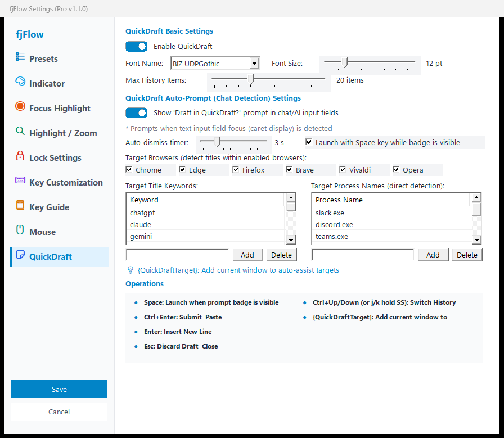The width and height of the screenshot is (504, 438).
Task: Click the fjFlow logo title
Action: pos(30,34)
